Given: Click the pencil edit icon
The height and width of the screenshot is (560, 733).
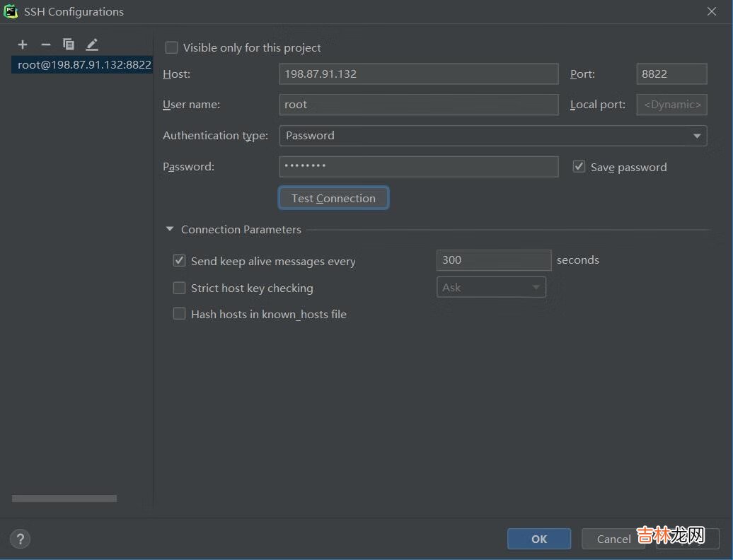Looking at the screenshot, I should pyautogui.click(x=92, y=45).
